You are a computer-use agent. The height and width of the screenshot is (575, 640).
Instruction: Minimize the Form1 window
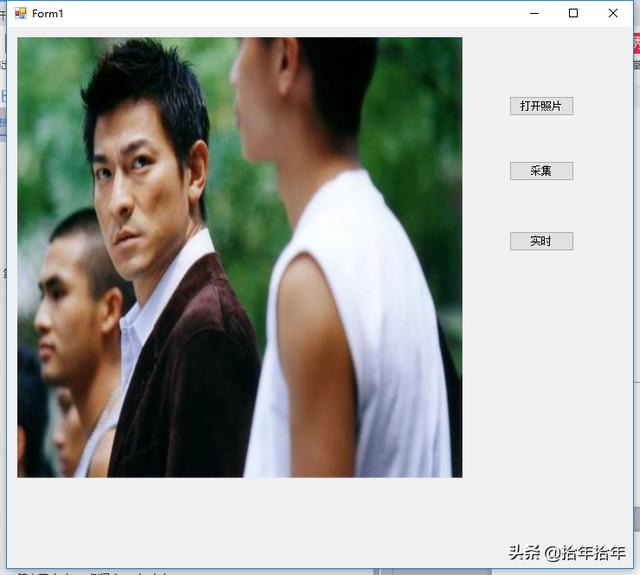click(534, 13)
